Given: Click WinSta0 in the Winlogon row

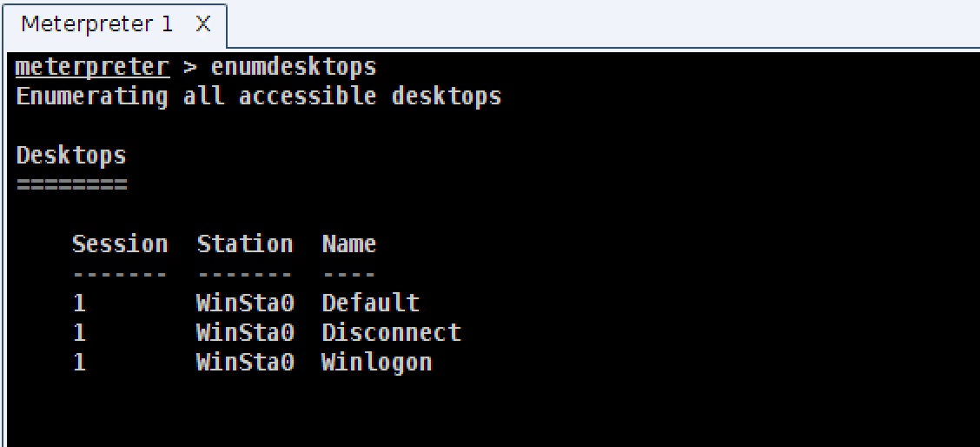Looking at the screenshot, I should [244, 362].
